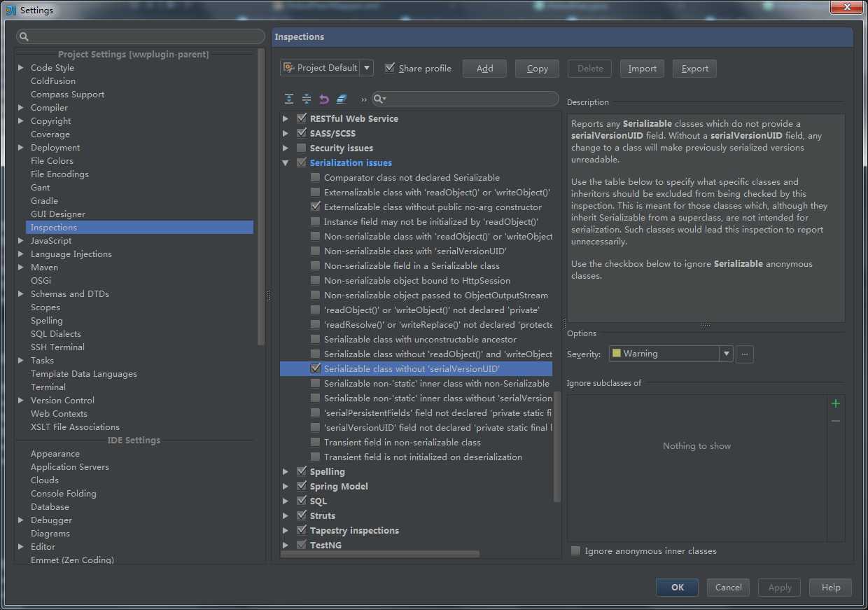Select 'Transient field is not initialized on deserialization'

423,457
